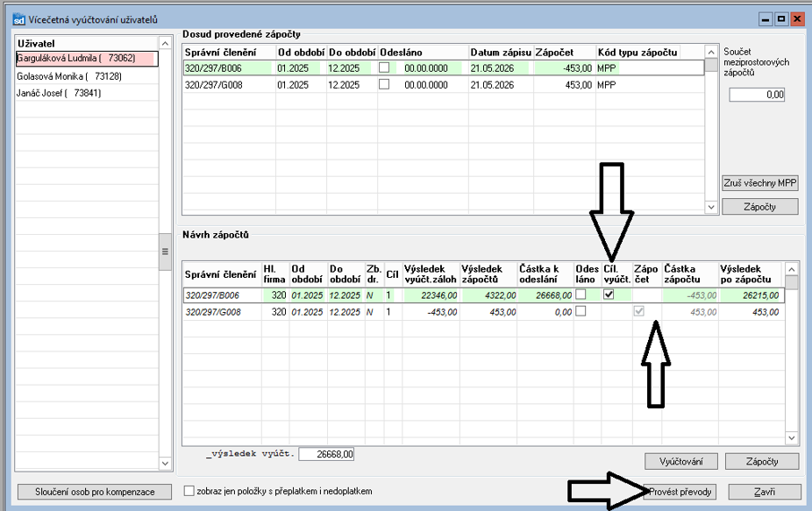Click the vertical splitter handle beside Uživatel list
This screenshot has height=511, width=812.
(165, 252)
